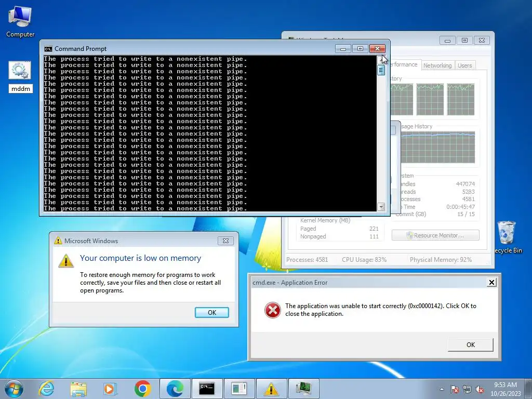This screenshot has height=399, width=532.
Task: Maximize the Command Prompt window
Action: click(361, 49)
